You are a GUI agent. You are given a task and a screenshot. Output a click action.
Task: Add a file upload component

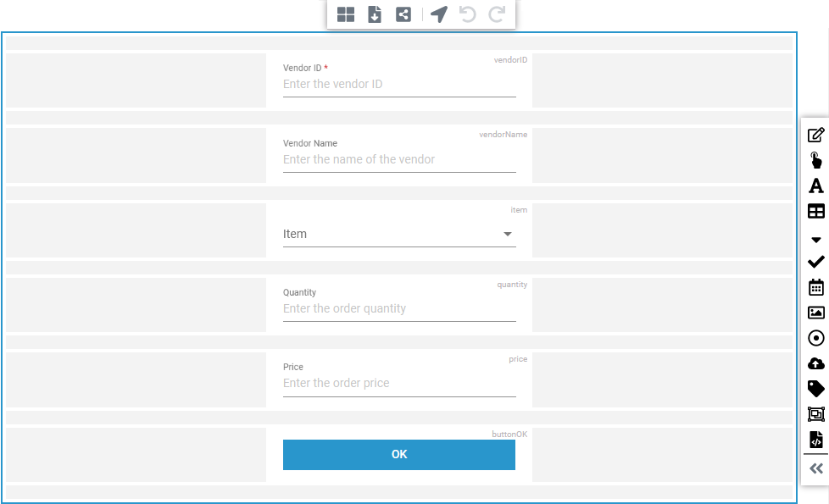[815, 363]
